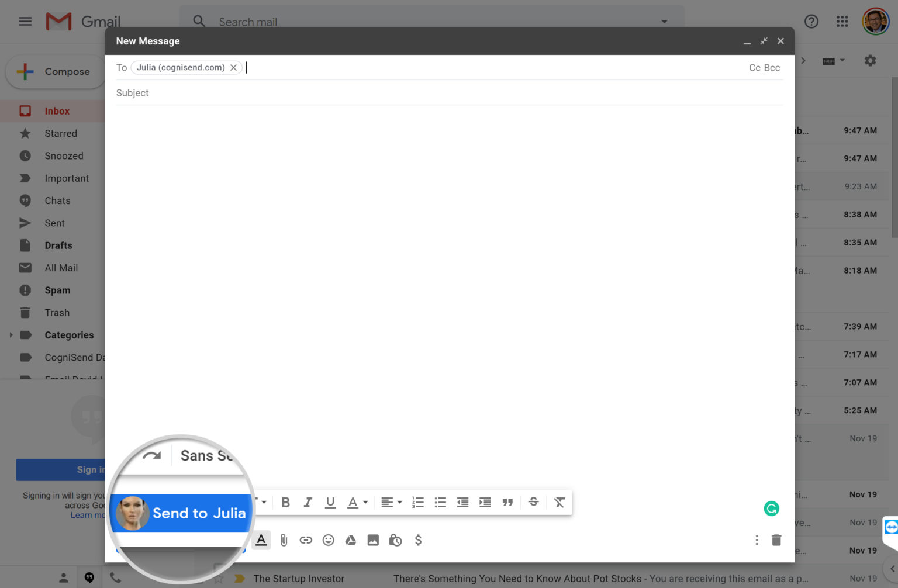Open more options menu in compose window
898x588 pixels.
tap(757, 540)
